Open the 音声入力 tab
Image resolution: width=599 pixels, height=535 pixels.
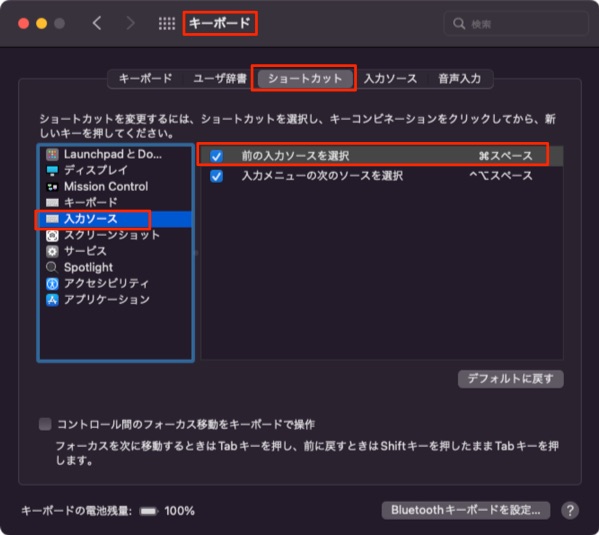coord(460,79)
